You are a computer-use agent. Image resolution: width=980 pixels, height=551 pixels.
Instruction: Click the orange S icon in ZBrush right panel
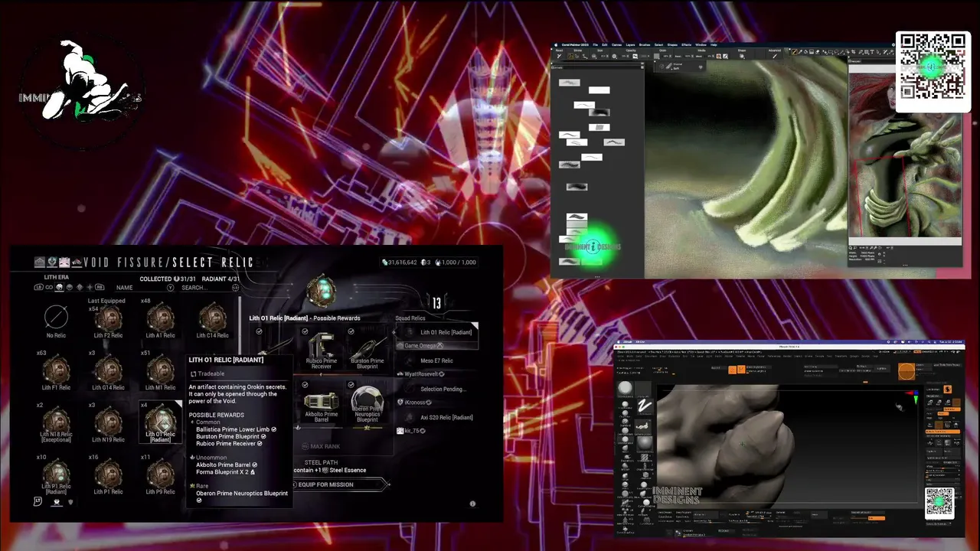click(x=948, y=390)
